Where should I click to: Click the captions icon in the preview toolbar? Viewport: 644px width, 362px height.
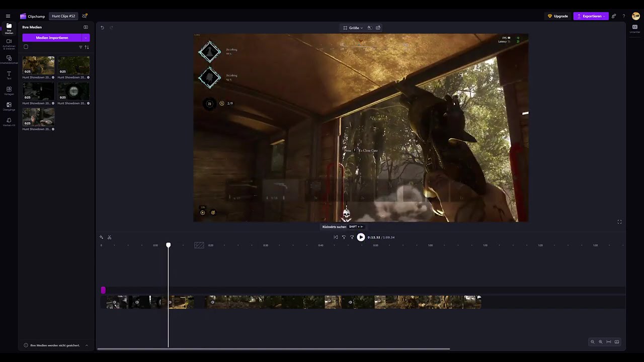(378, 28)
